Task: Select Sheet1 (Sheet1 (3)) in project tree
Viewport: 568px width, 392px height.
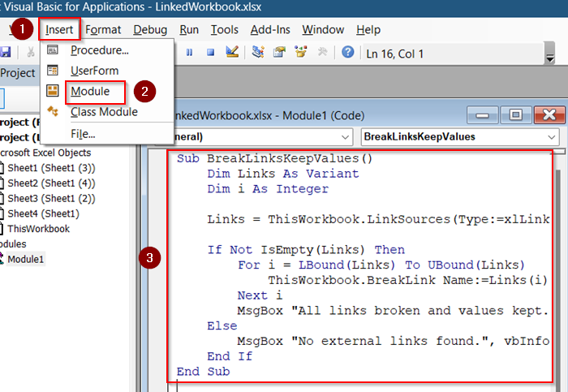Action: click(x=51, y=168)
